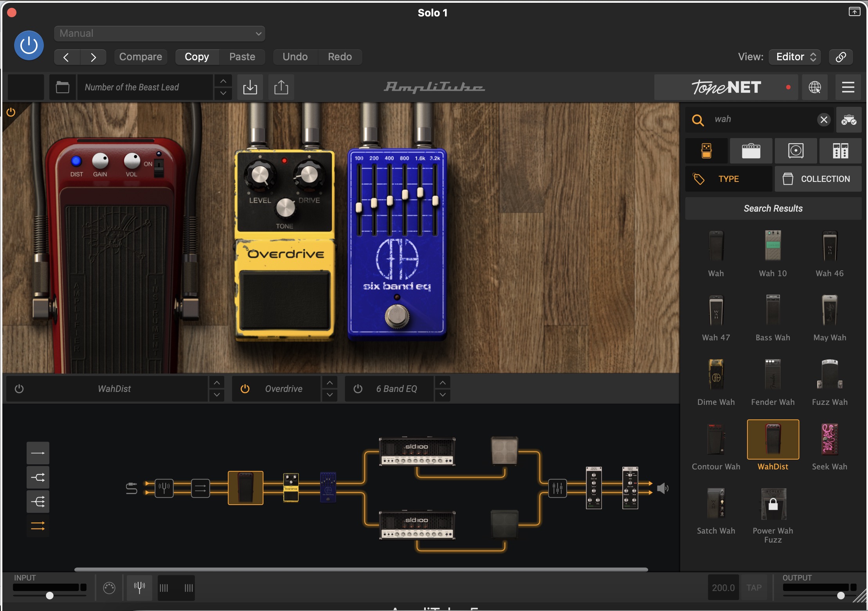Toggle 6 Band EQ slot power button
Image resolution: width=868 pixels, height=611 pixels.
click(x=358, y=389)
